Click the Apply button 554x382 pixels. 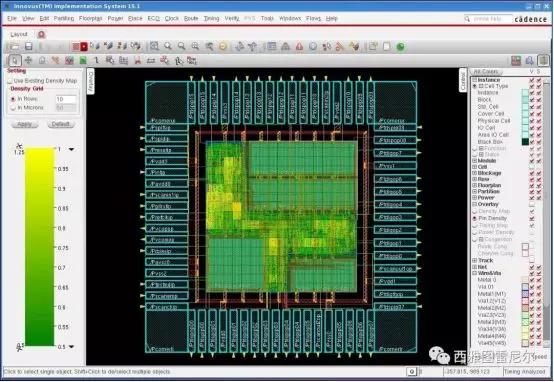point(24,124)
